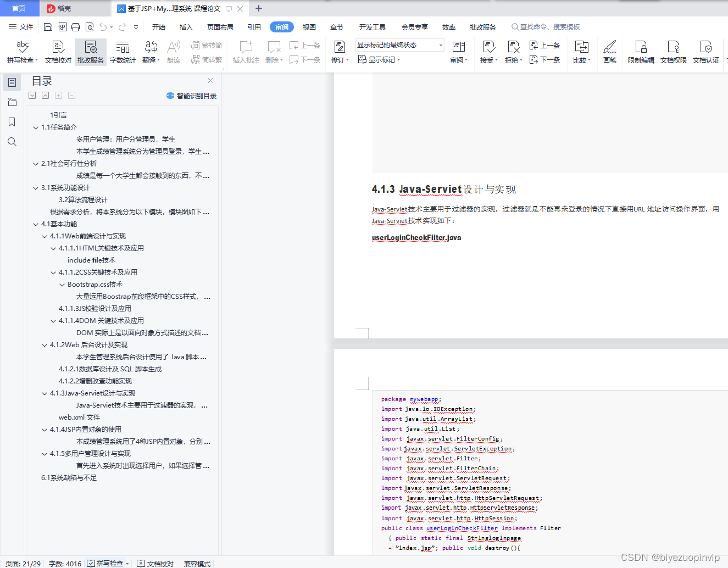The width and height of the screenshot is (728, 568).
Task: Click 智能识别目录 button
Action: [191, 96]
